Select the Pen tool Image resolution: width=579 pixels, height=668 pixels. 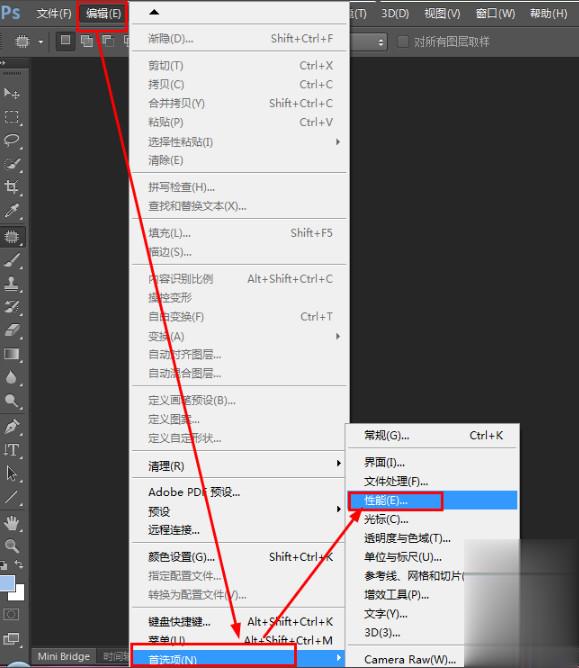pos(11,426)
